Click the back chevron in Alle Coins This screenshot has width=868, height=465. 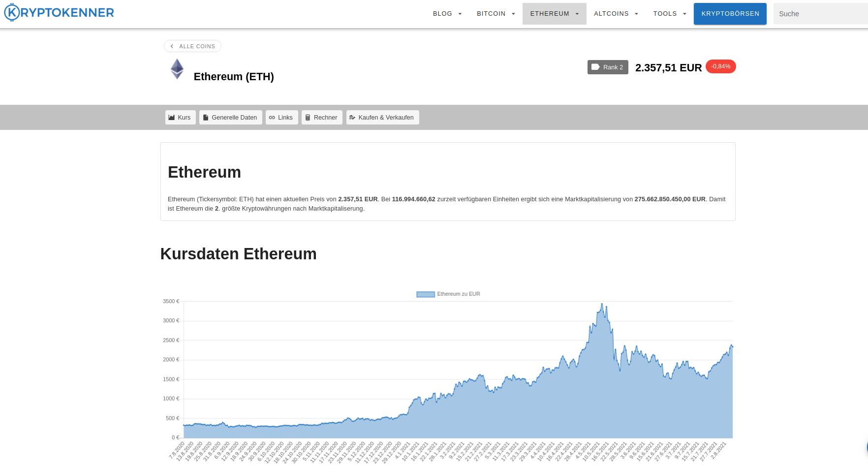coord(172,46)
